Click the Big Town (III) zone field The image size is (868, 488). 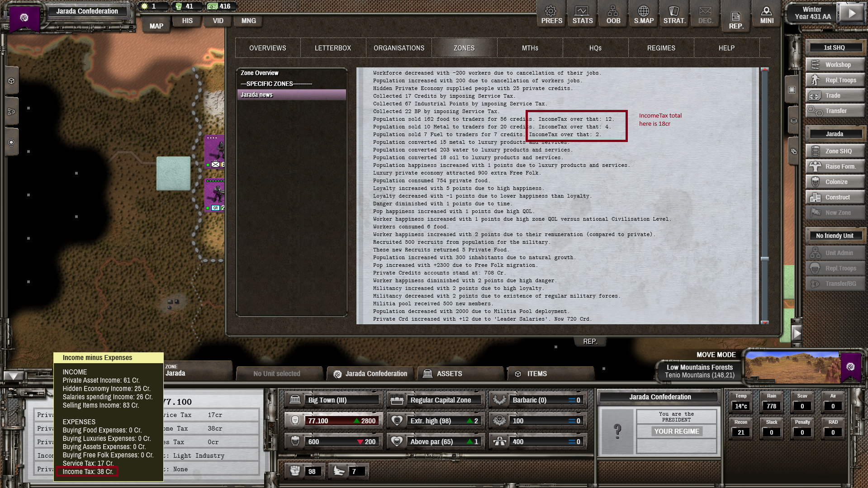pos(334,400)
